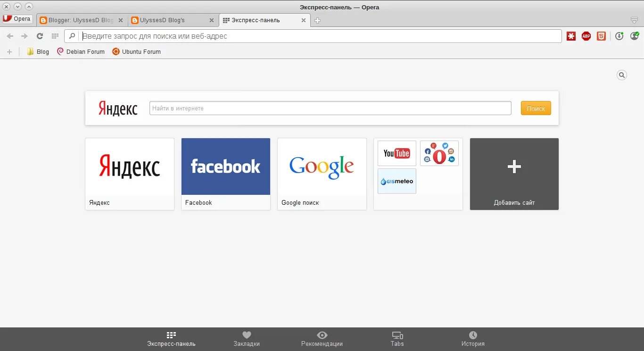Add a bookmark with the plus icon
This screenshot has height=351, width=644.
[9, 51]
